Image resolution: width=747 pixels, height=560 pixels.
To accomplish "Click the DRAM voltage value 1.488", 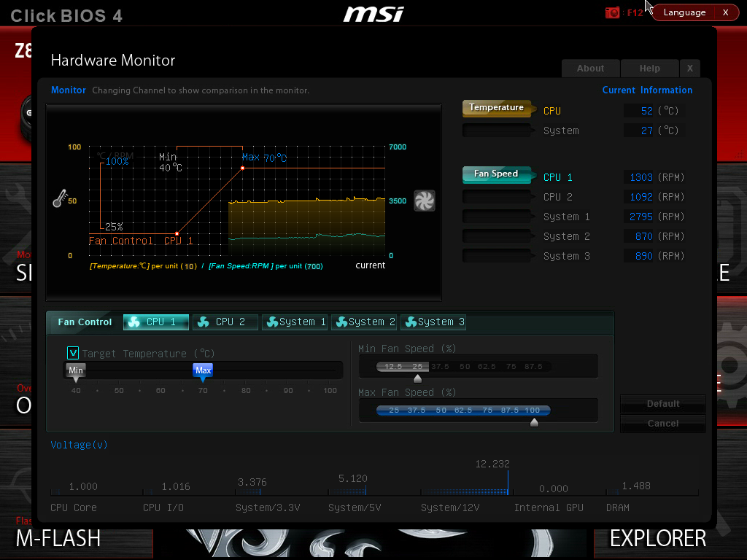I will tap(636, 486).
